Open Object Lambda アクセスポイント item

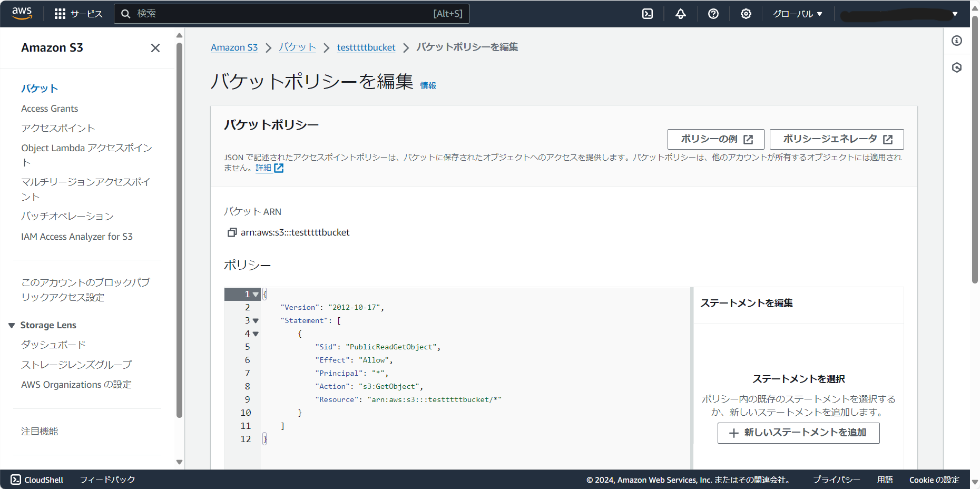[x=87, y=155]
